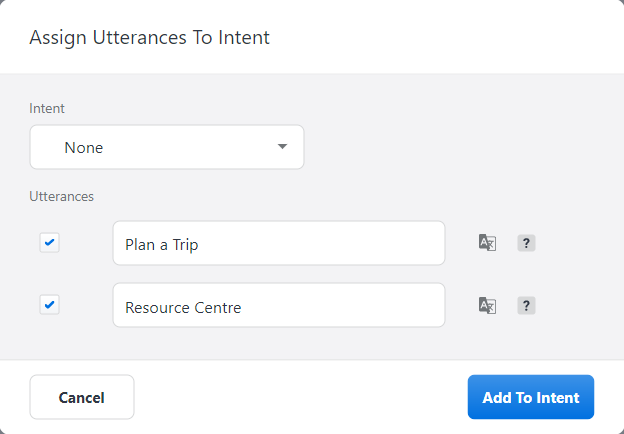This screenshot has width=624, height=434.
Task: Focus the Resource Centre utterance field
Action: [279, 305]
